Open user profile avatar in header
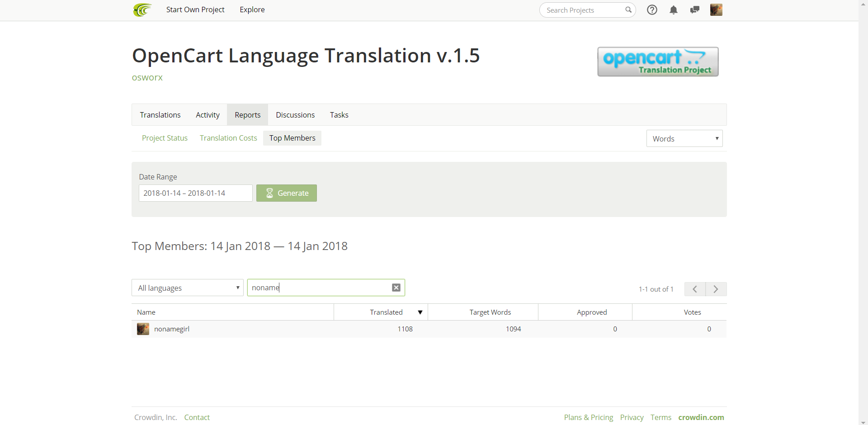The width and height of the screenshot is (868, 425). point(716,10)
